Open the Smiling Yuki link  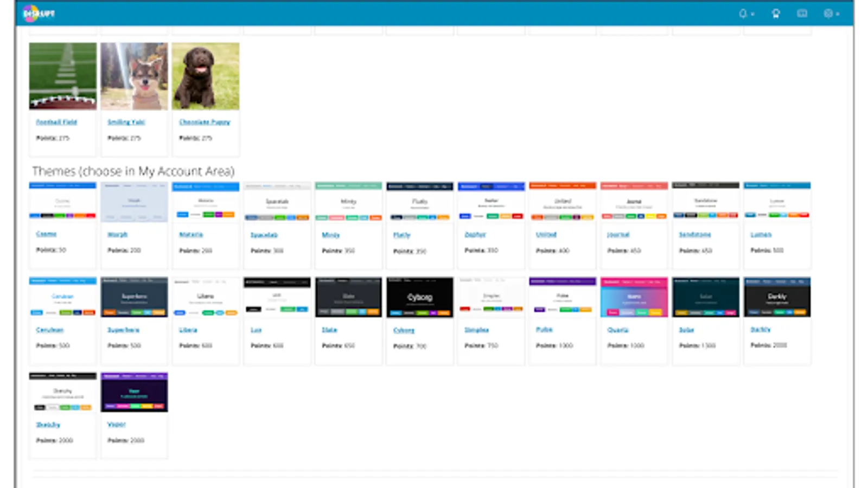126,122
